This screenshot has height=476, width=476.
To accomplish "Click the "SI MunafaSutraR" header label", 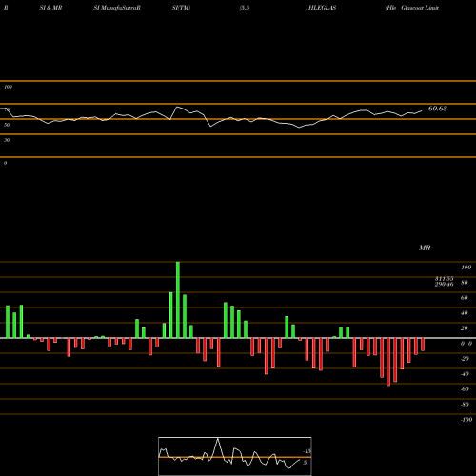I will pos(117,8).
